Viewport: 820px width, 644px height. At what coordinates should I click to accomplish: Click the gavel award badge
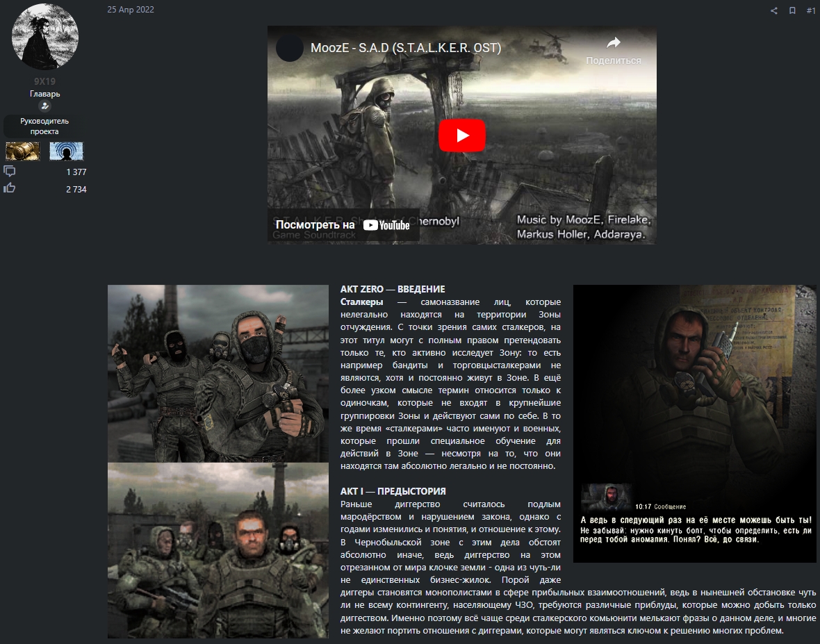coord(22,151)
